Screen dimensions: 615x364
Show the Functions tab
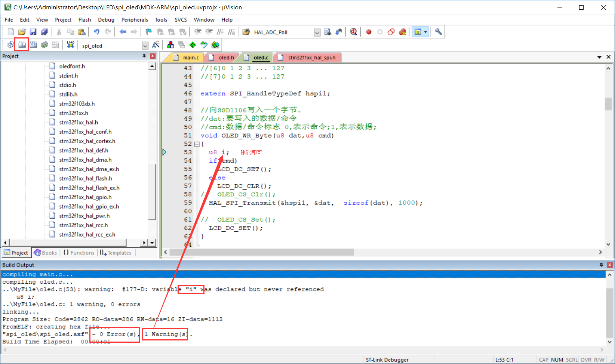tap(79, 253)
